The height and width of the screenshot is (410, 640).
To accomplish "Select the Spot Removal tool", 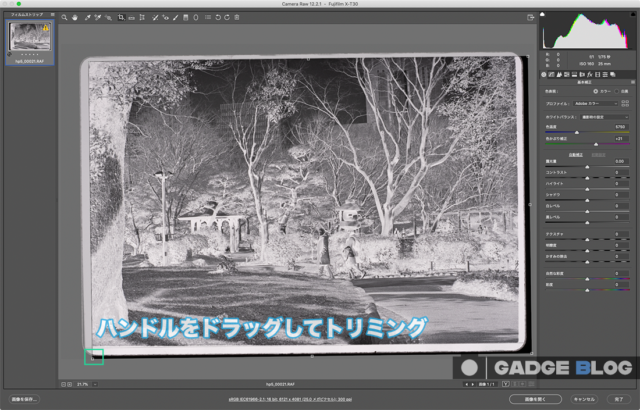I will [x=155, y=18].
